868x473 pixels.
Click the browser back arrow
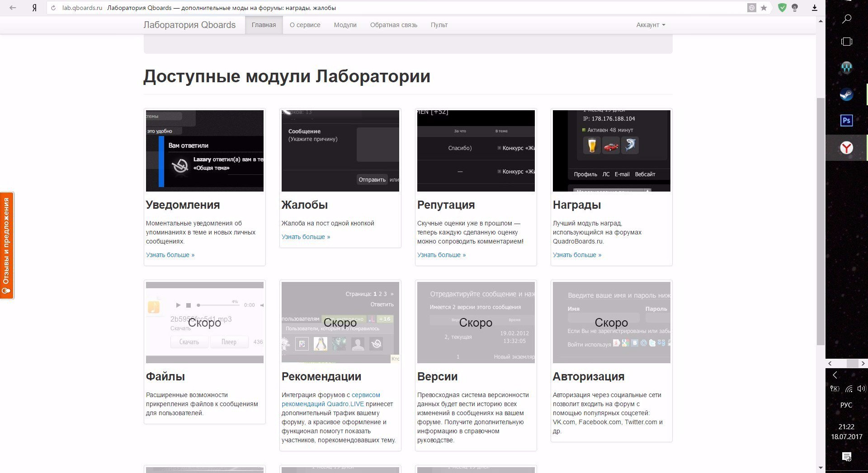(13, 8)
